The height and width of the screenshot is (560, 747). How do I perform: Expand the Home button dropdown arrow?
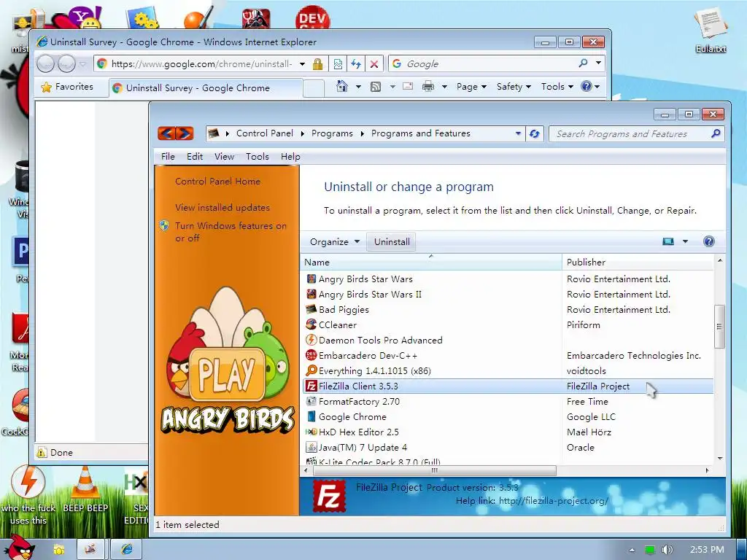tap(358, 87)
